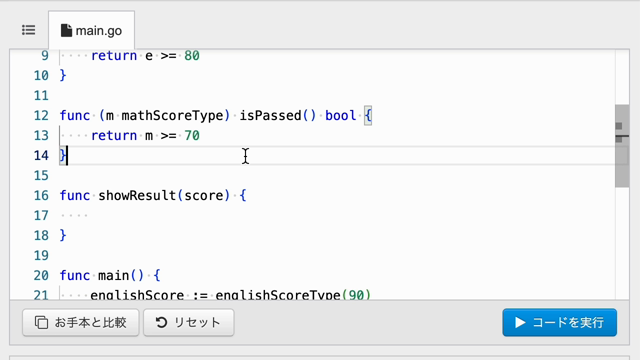Click line number 20 in the gutter
Image resolution: width=640 pixels, height=360 pixels.
41,276
